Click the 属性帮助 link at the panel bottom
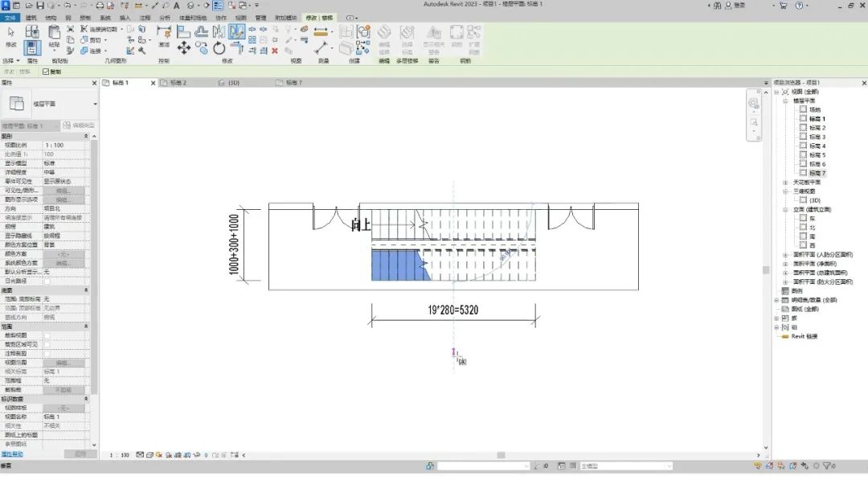 [x=12, y=454]
